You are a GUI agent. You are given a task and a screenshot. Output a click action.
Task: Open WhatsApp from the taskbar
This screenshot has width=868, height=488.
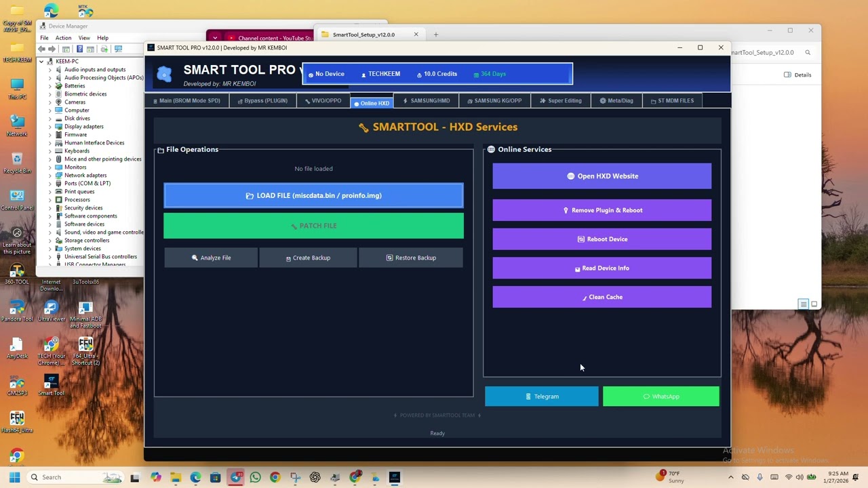(255, 477)
